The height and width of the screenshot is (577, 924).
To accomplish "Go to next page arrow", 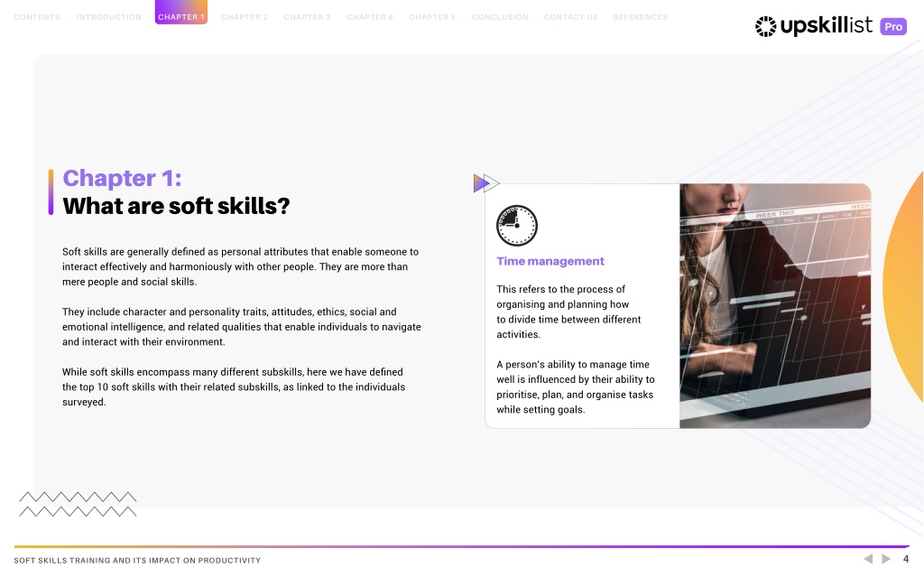I will coord(886,559).
